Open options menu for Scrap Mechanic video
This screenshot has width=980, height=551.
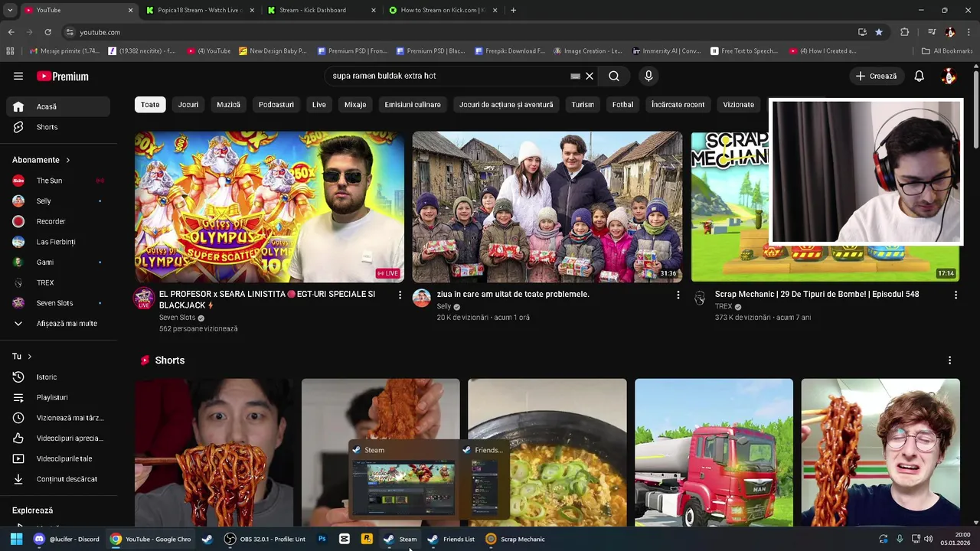(955, 295)
